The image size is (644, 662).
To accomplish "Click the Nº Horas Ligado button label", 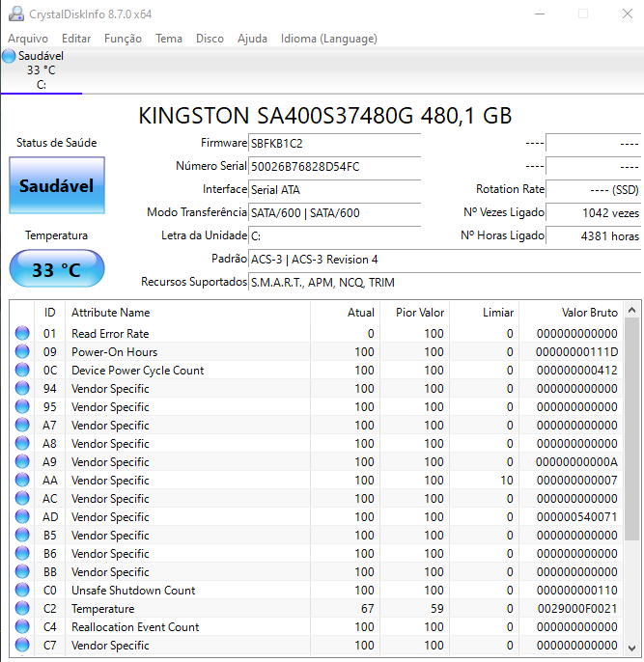I will click(502, 235).
